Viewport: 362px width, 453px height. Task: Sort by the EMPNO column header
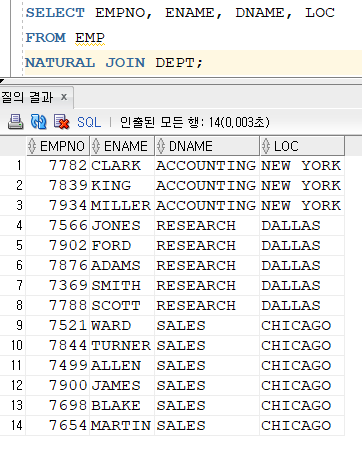(x=58, y=146)
